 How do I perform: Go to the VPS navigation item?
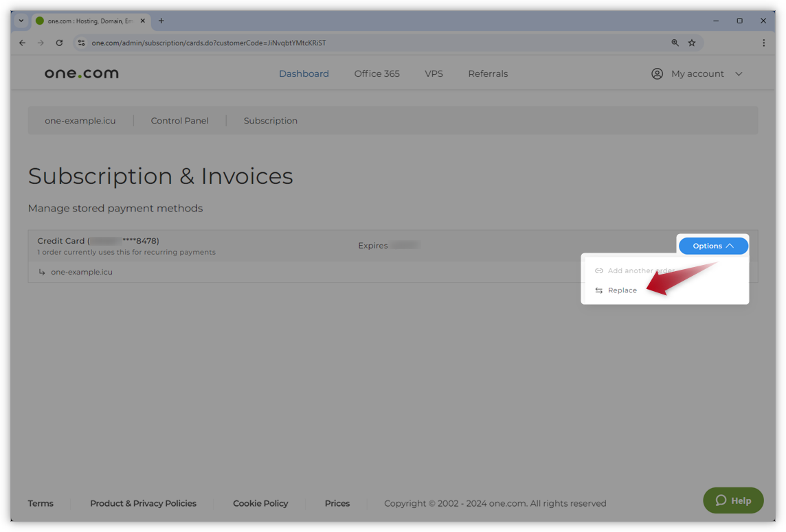click(434, 73)
